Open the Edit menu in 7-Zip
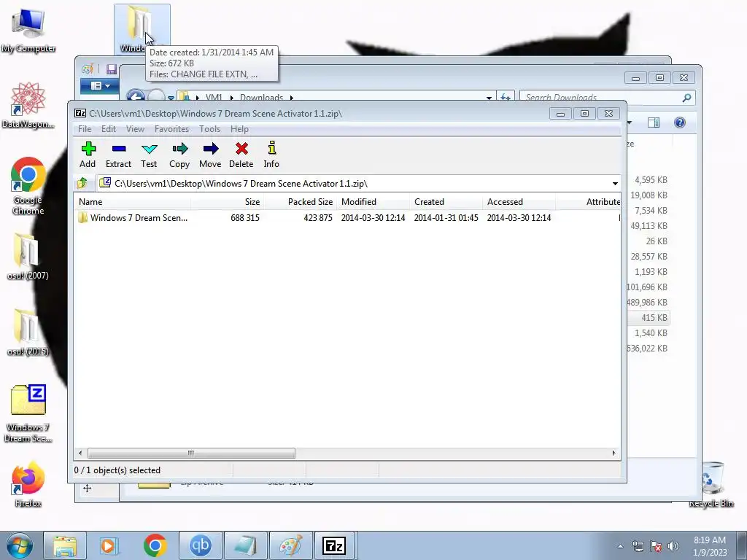Screen dimensions: 747x560 (x=109, y=129)
